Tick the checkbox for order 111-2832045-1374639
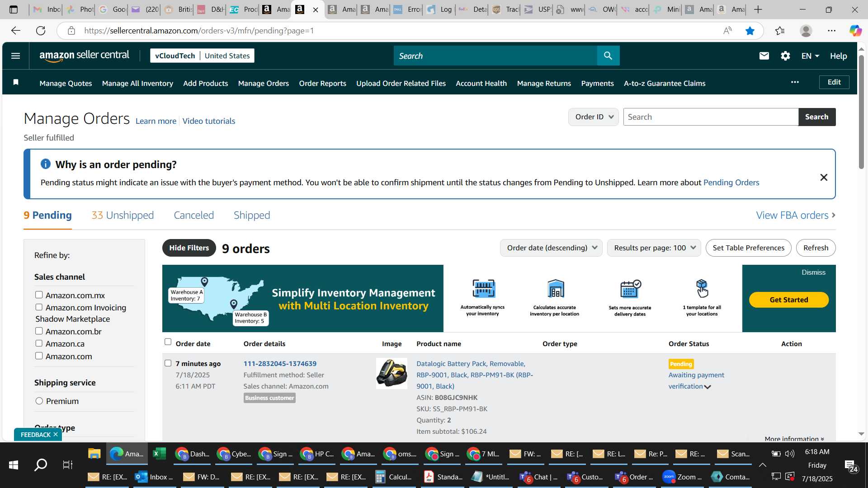The height and width of the screenshot is (488, 868). pos(168,363)
